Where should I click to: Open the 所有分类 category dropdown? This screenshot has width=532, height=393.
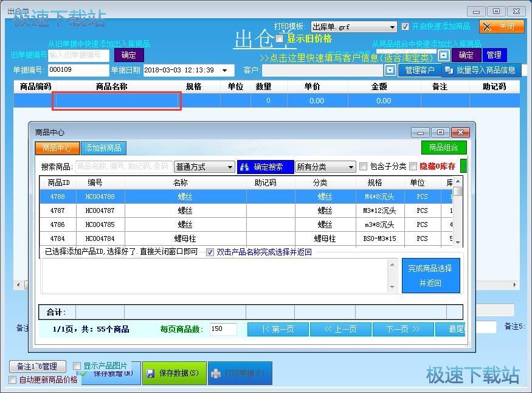351,167
